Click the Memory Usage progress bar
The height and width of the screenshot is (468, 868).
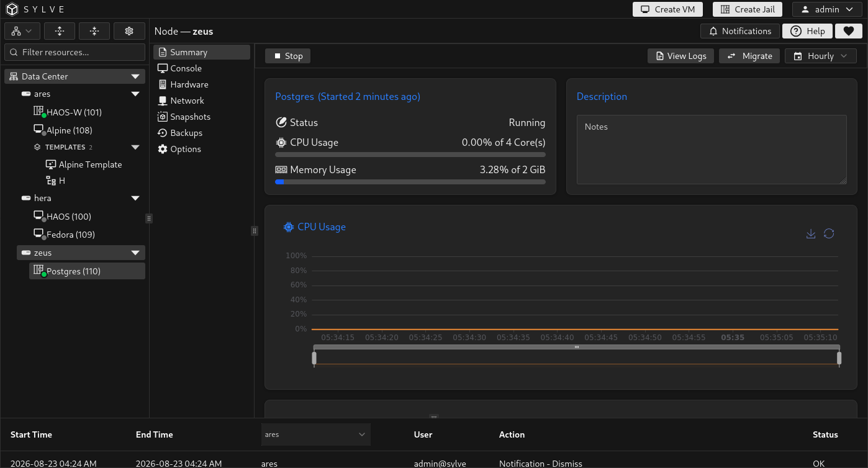point(410,182)
